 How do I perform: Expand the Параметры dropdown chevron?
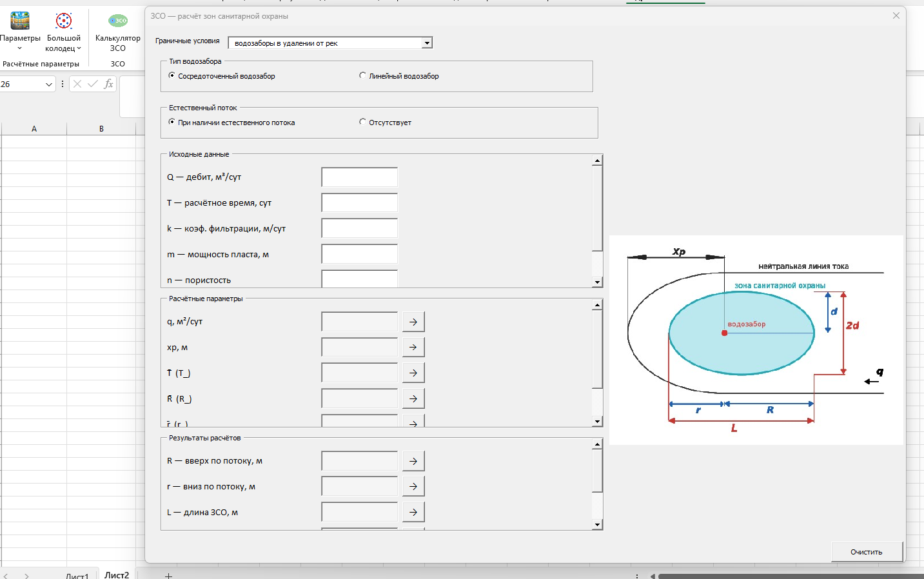click(20, 48)
